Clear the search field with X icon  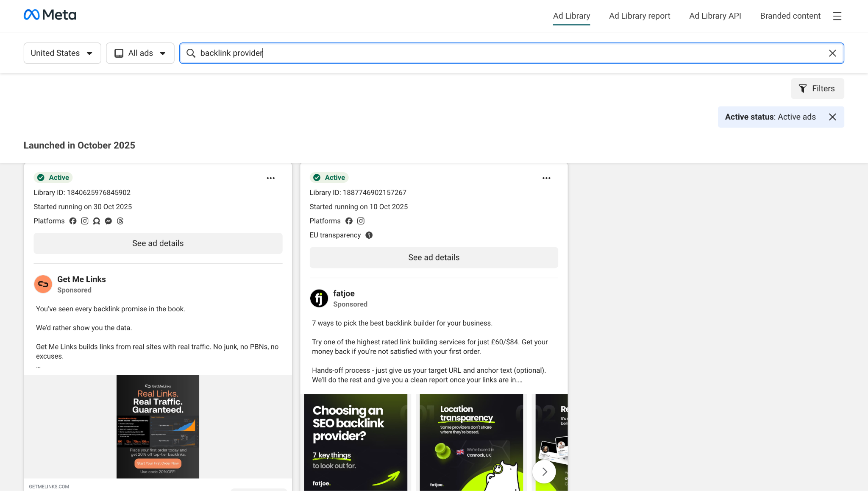click(832, 53)
